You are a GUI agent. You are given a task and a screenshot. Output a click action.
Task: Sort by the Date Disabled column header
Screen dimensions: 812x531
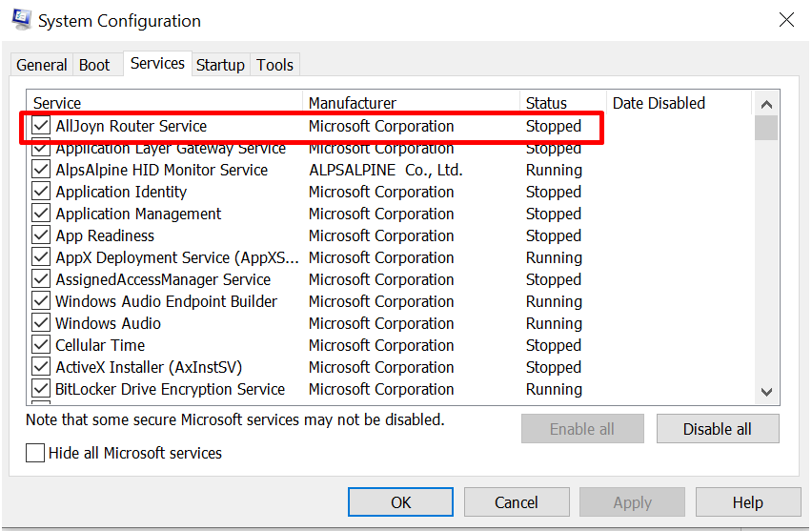pyautogui.click(x=679, y=103)
